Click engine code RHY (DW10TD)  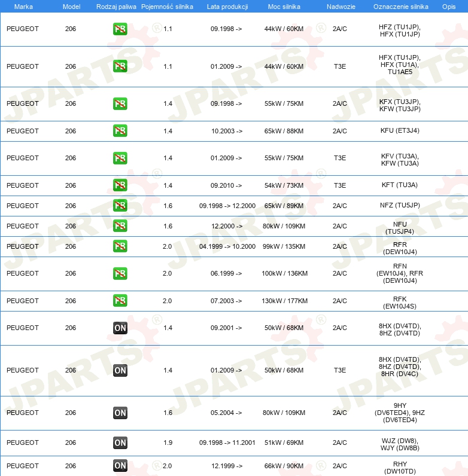pos(400,468)
